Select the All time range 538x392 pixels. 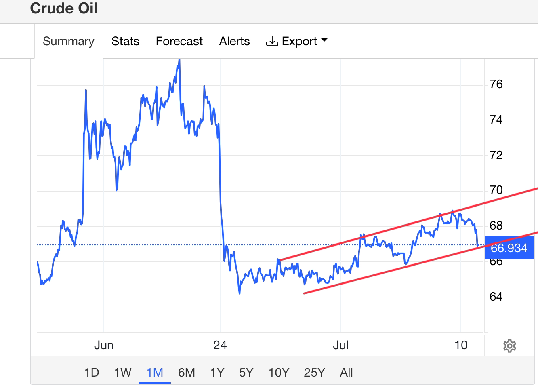click(347, 372)
